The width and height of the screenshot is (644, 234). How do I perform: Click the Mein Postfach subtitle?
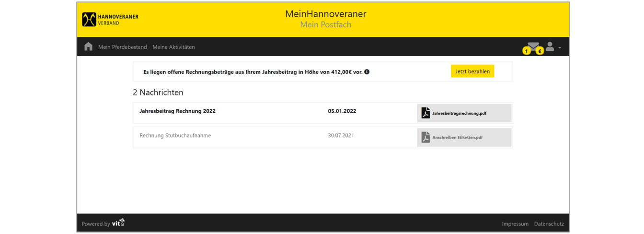click(326, 25)
